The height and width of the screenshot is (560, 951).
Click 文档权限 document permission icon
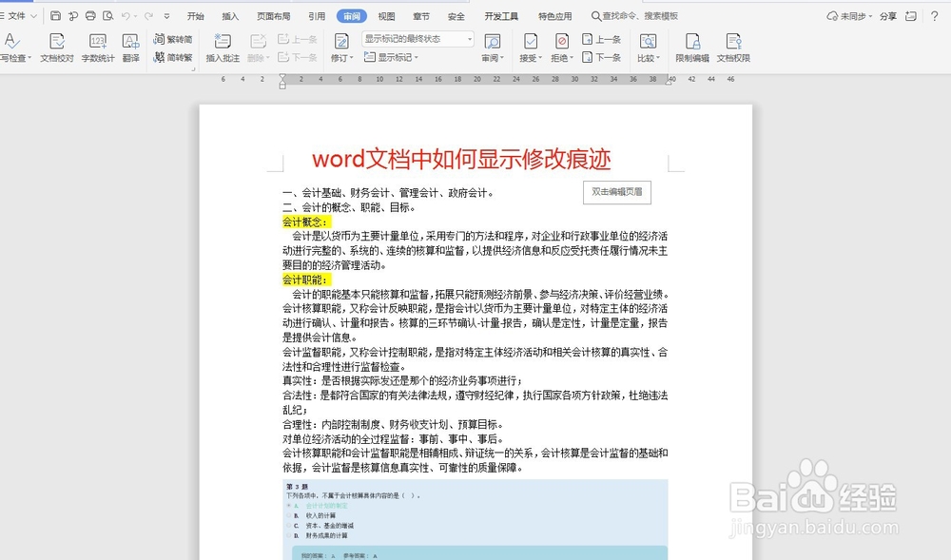coord(733,48)
